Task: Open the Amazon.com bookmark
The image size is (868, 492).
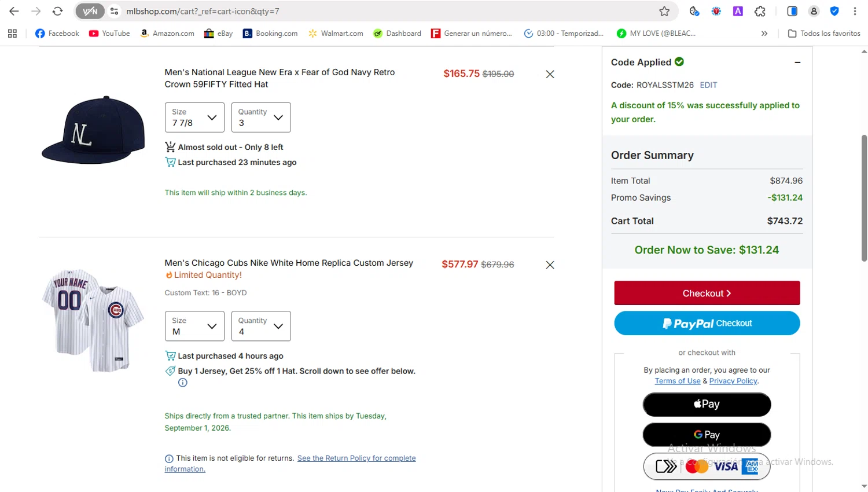Action: 167,34
